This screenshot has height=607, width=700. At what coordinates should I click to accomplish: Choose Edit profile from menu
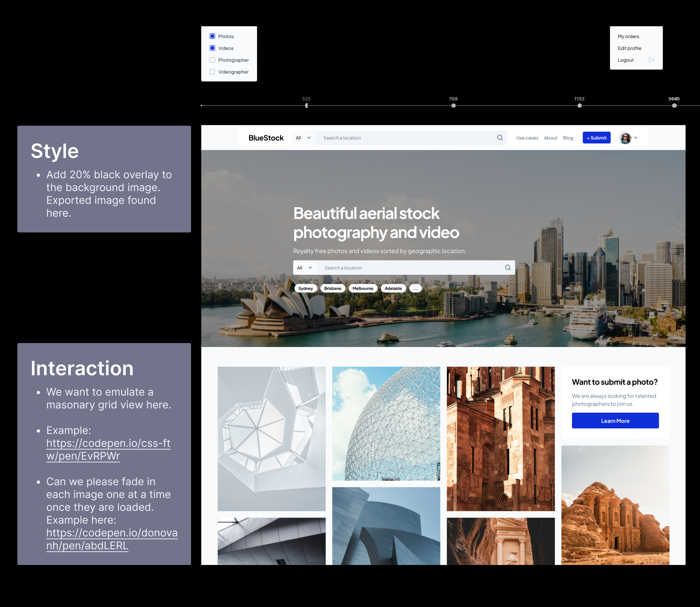[x=629, y=48]
